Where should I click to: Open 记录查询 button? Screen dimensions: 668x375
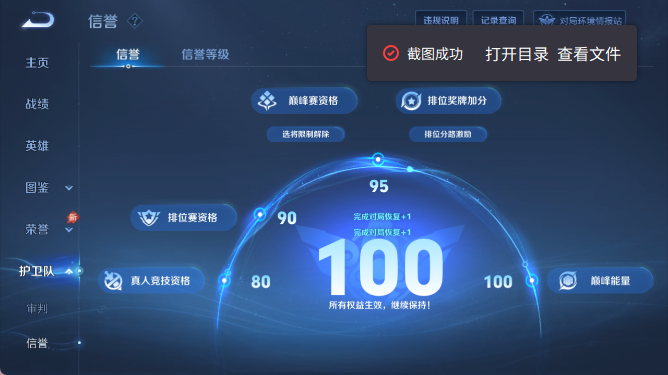(x=498, y=19)
